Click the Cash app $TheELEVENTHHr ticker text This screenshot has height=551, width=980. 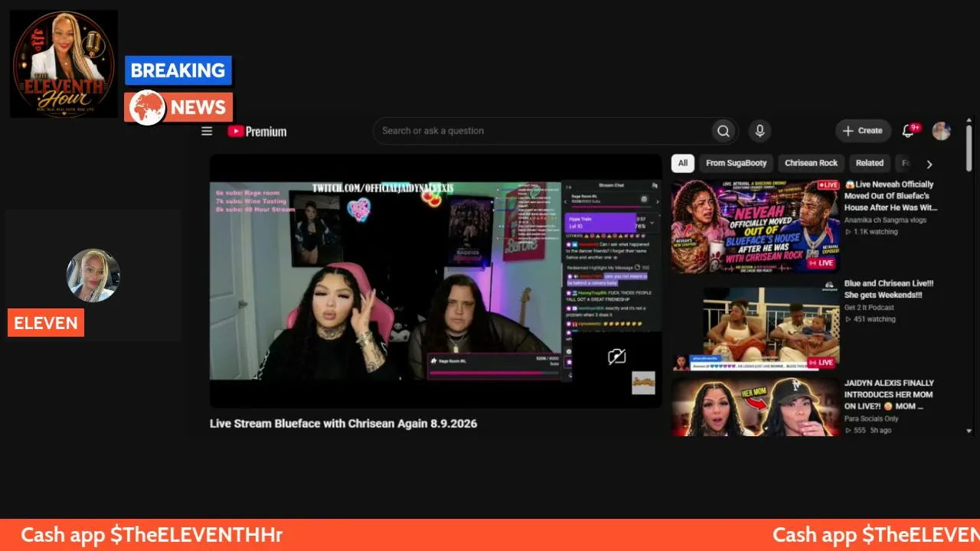152,535
